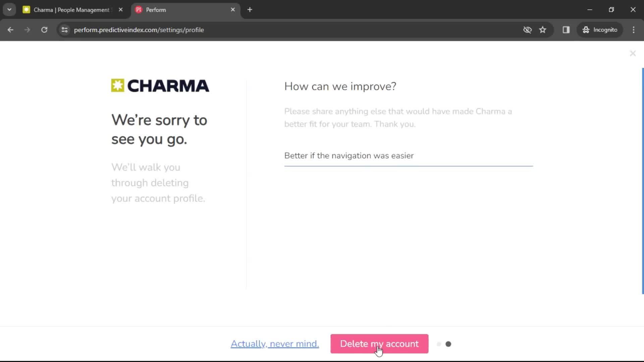Bookmark this page with star icon
Screen dimensions: 644x362
tap(543, 30)
